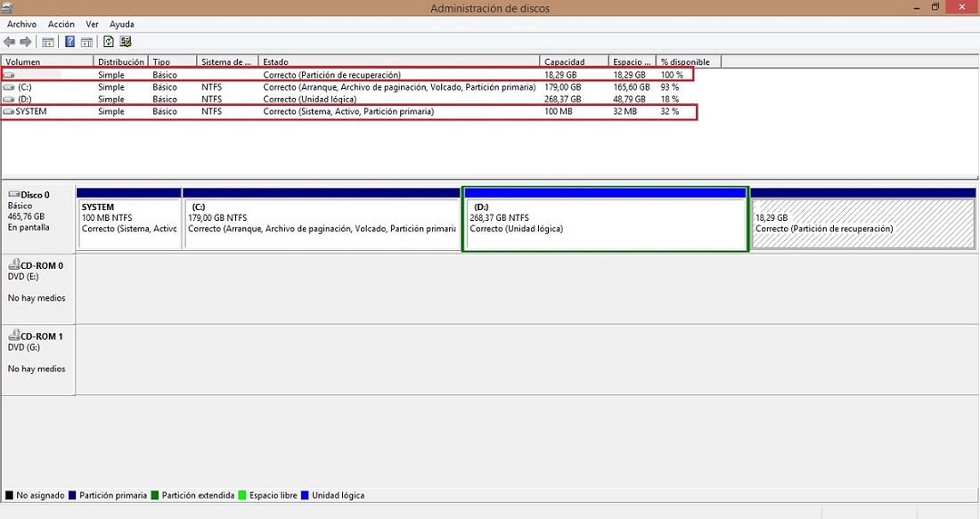Select the drive icon of the unnamed recovery volume

click(x=9, y=75)
